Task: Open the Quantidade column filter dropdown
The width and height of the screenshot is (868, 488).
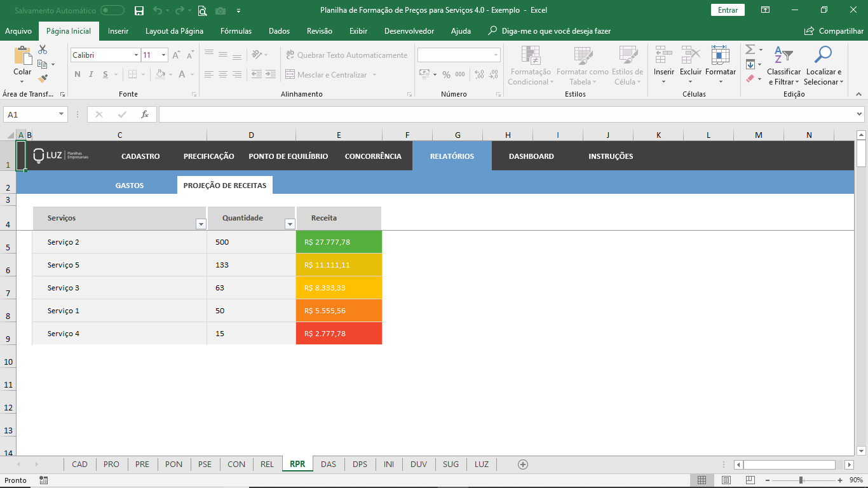Action: point(290,224)
